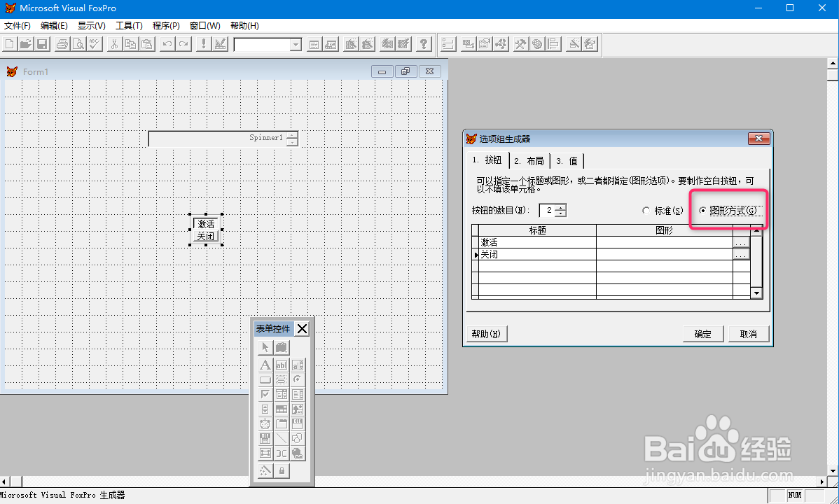
Task: Open the database dropdown in toolbar
Action: pos(296,45)
